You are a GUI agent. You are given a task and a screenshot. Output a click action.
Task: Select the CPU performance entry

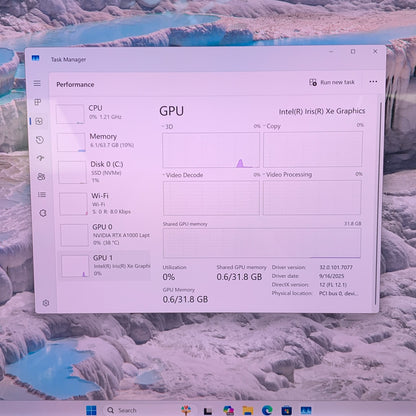click(103, 114)
